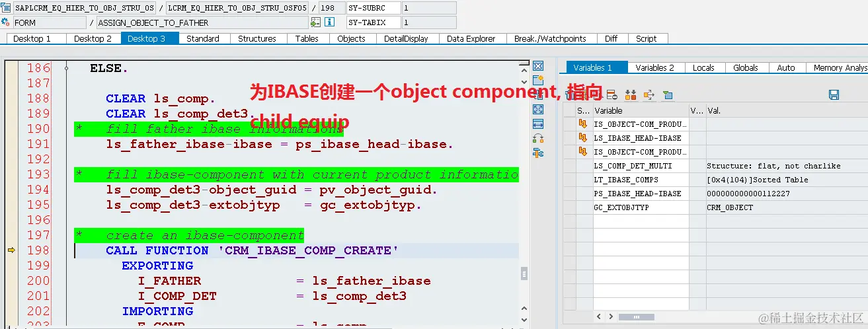Open the Data Explorer tab
868x329 pixels.
[x=471, y=38]
